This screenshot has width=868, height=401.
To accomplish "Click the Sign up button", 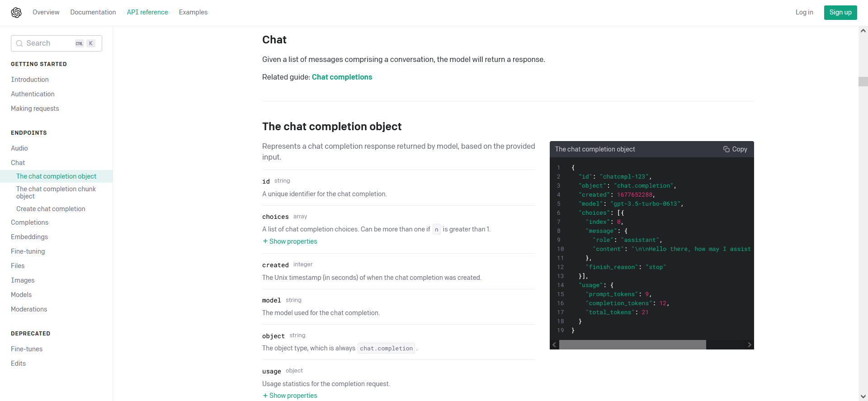I will click(x=840, y=12).
